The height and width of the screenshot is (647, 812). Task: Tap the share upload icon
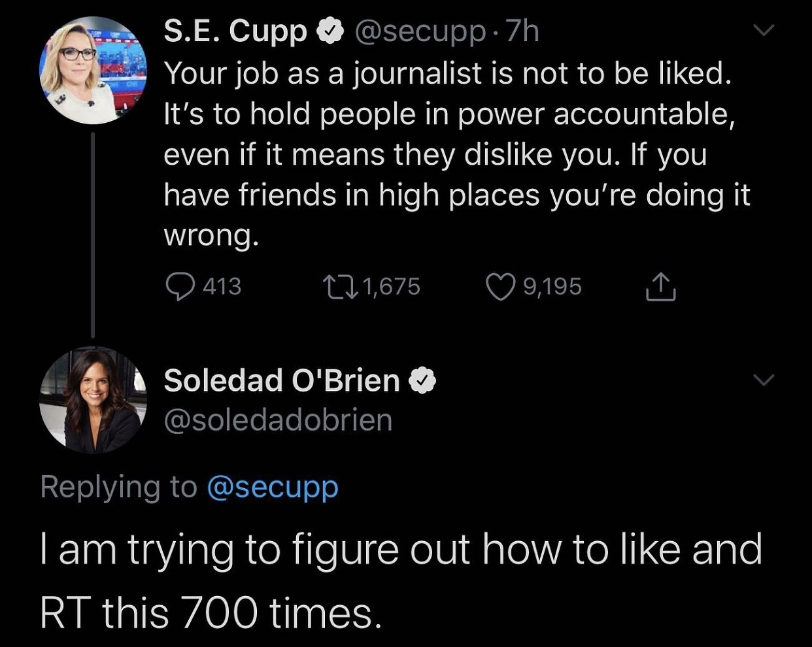click(660, 287)
